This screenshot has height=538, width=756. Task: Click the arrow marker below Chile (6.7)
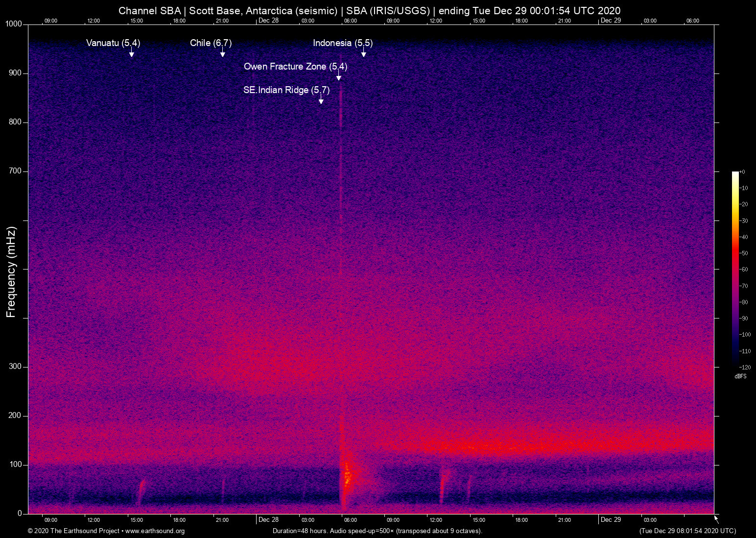(222, 53)
